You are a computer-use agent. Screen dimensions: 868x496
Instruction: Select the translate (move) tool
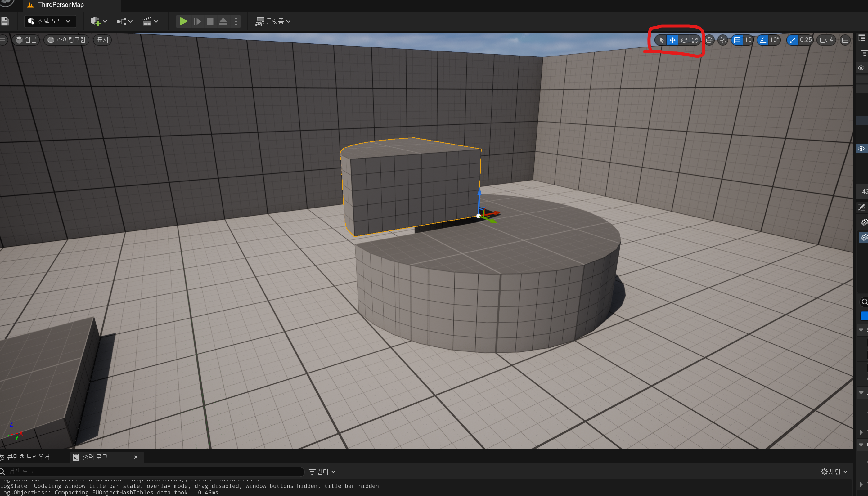672,40
